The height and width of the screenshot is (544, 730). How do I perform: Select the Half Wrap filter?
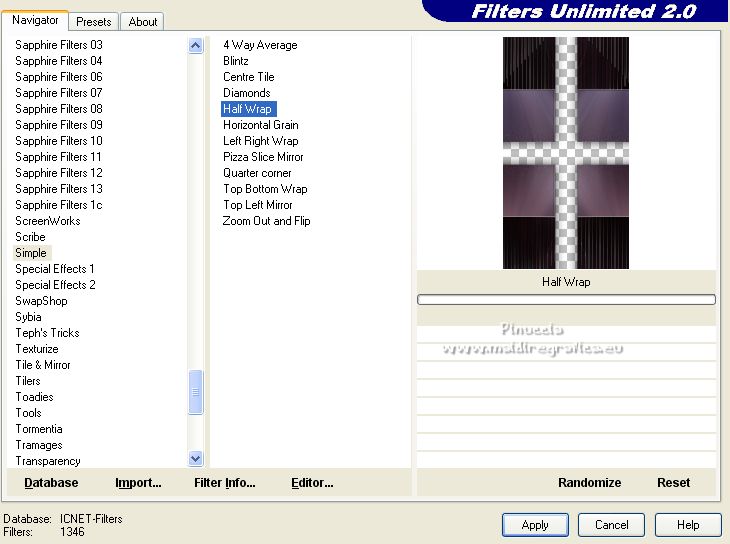point(249,109)
